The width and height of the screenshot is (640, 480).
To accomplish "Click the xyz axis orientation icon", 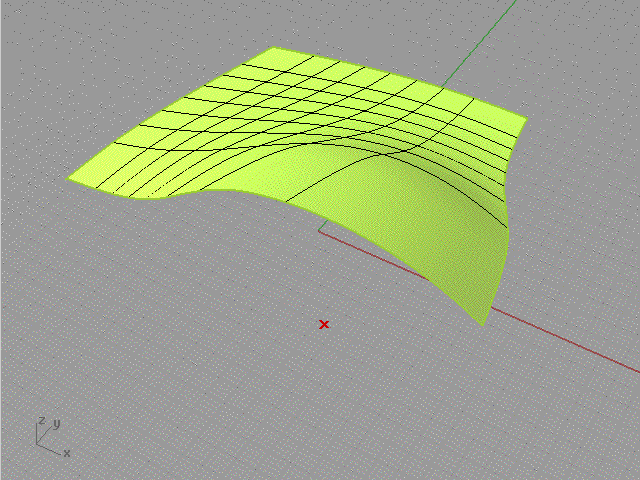I will (x=53, y=436).
